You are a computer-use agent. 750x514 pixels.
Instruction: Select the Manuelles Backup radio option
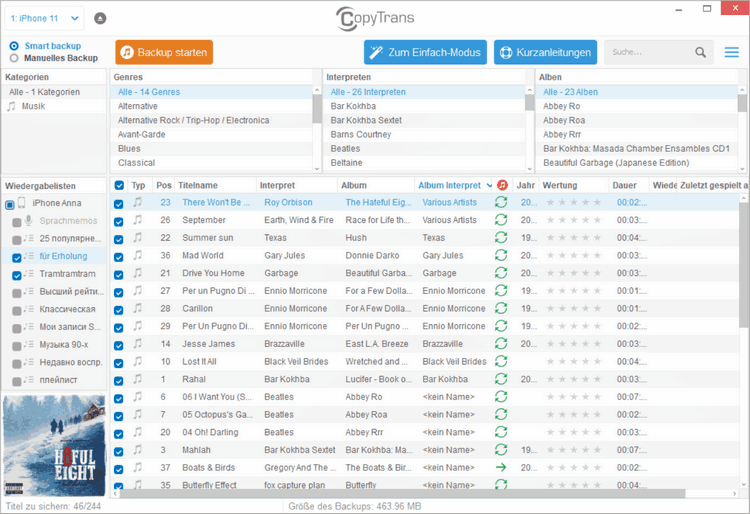14,58
